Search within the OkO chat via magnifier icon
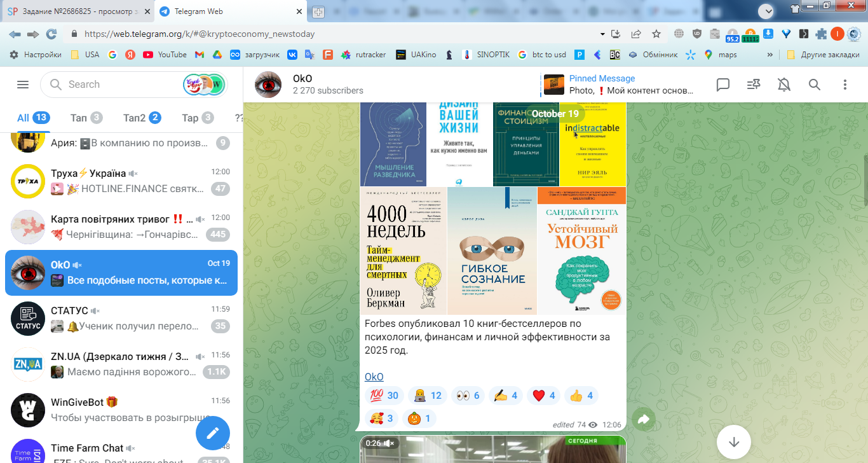 click(x=815, y=85)
